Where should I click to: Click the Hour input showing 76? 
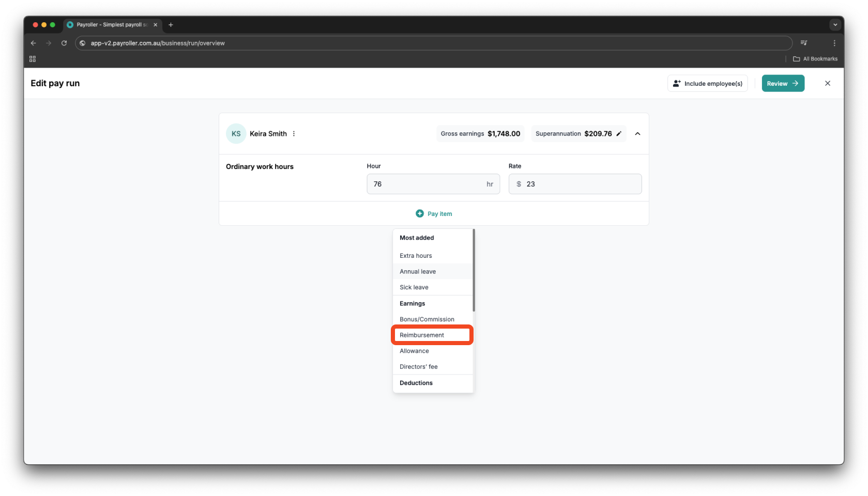pyautogui.click(x=433, y=184)
